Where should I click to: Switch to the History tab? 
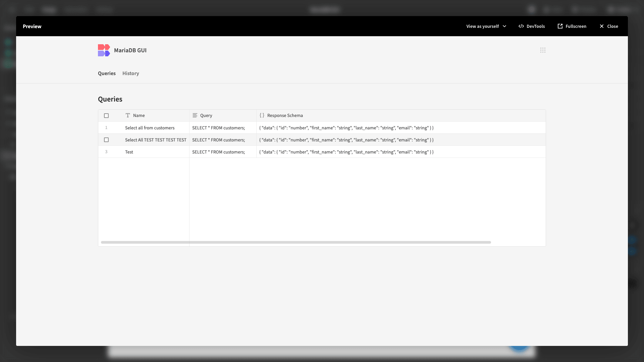pos(130,73)
